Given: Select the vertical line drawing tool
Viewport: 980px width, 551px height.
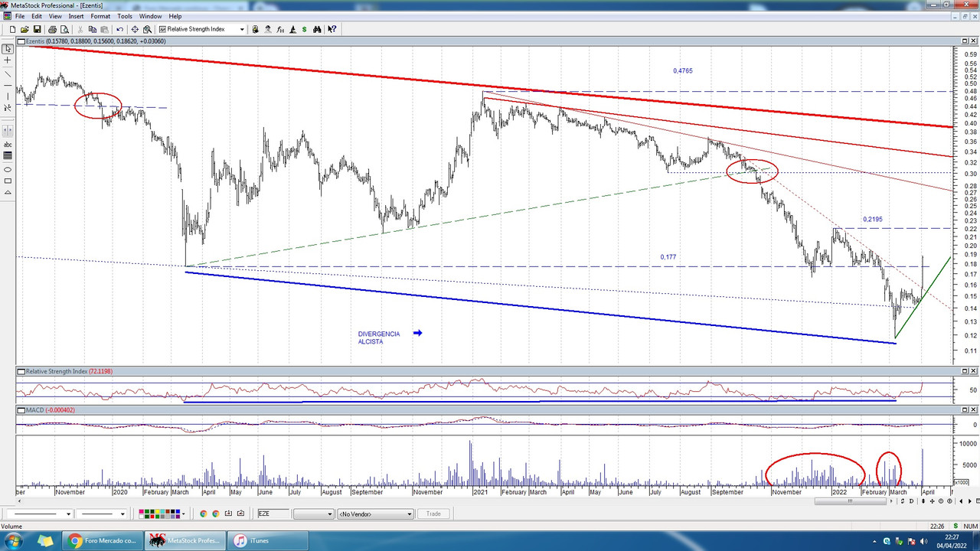Looking at the screenshot, I should point(8,96).
